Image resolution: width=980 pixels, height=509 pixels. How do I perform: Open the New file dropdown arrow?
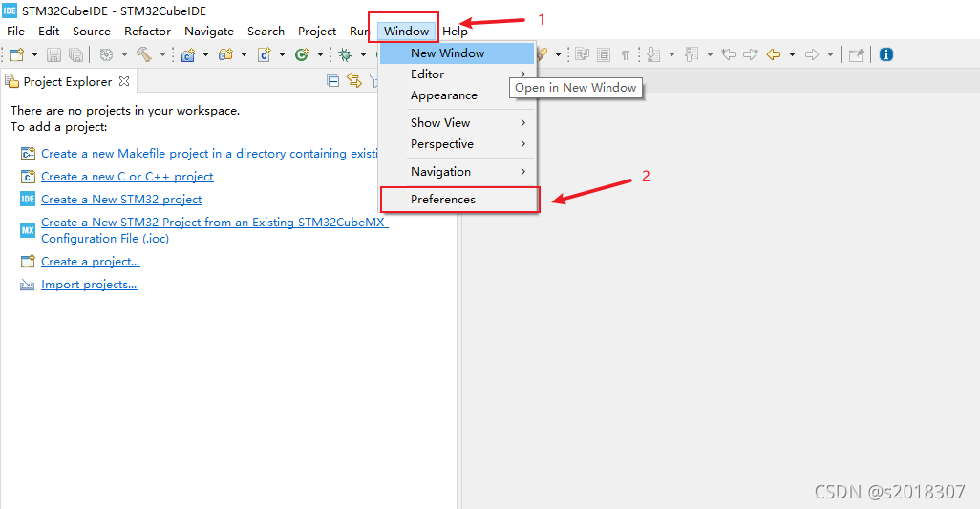34,55
